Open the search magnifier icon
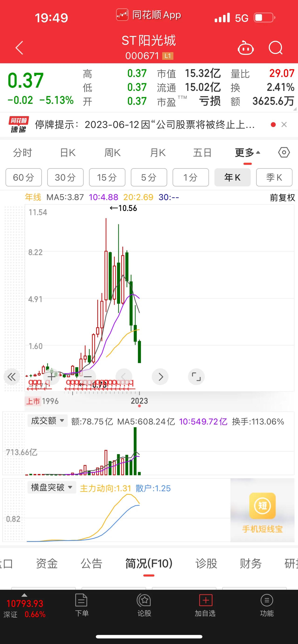298x644 pixels. point(275,47)
